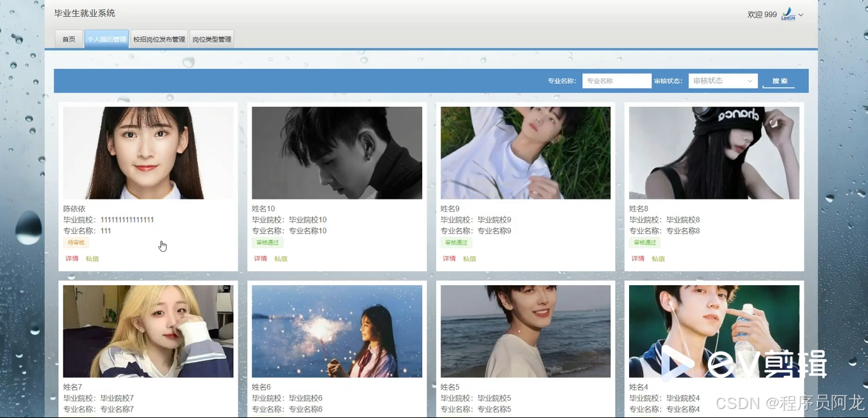
Task: Click 专业名称6 text
Action: click(306, 409)
